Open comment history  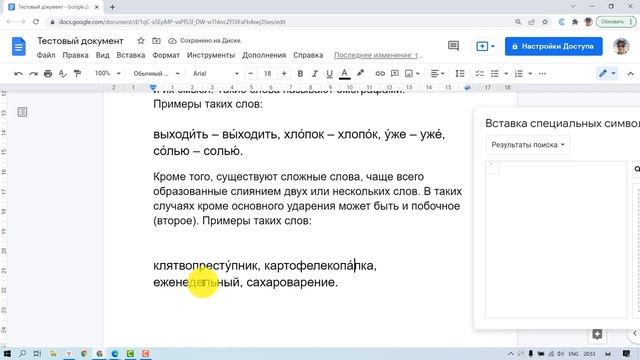453,46
